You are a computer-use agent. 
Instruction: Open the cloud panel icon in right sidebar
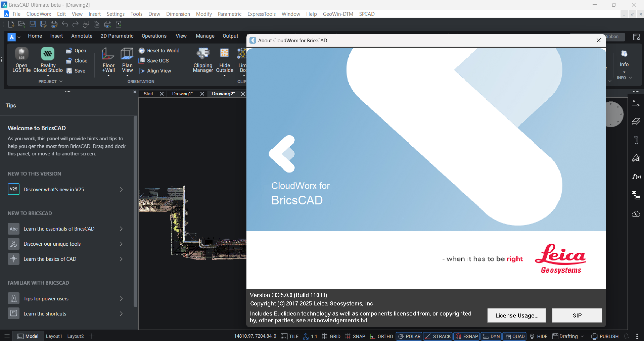coord(636,214)
